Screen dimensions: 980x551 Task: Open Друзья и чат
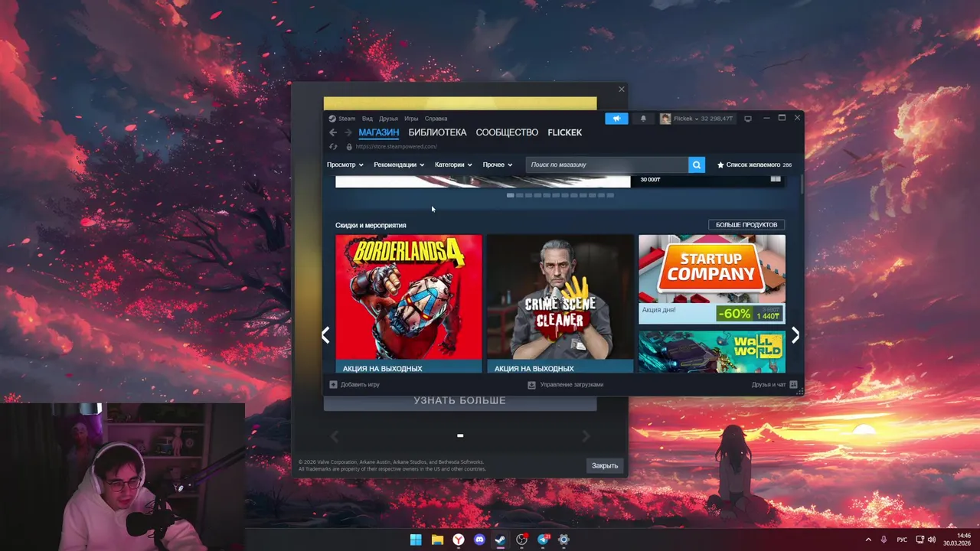point(769,385)
